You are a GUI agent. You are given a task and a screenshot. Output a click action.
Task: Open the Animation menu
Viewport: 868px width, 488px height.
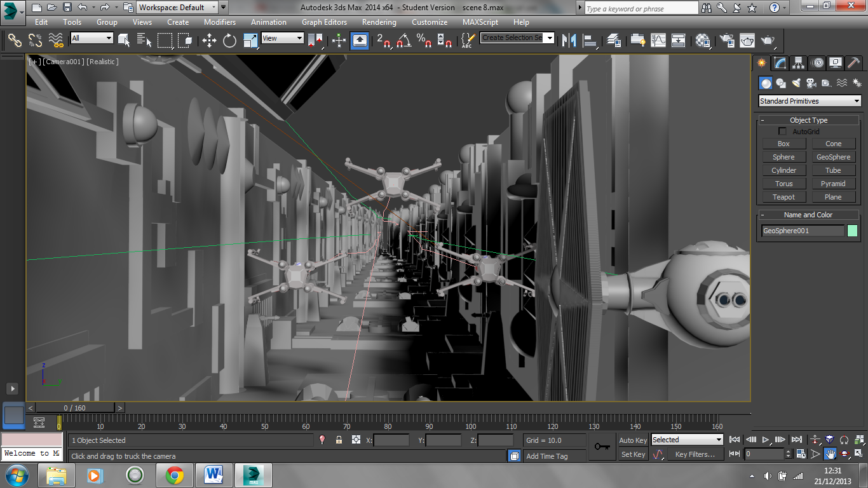[268, 22]
